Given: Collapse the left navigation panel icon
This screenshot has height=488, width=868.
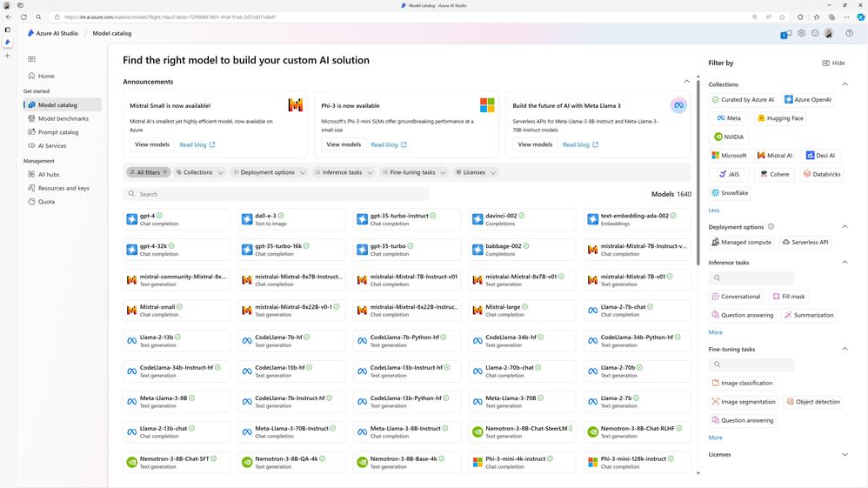Looking at the screenshot, I should click(x=31, y=58).
